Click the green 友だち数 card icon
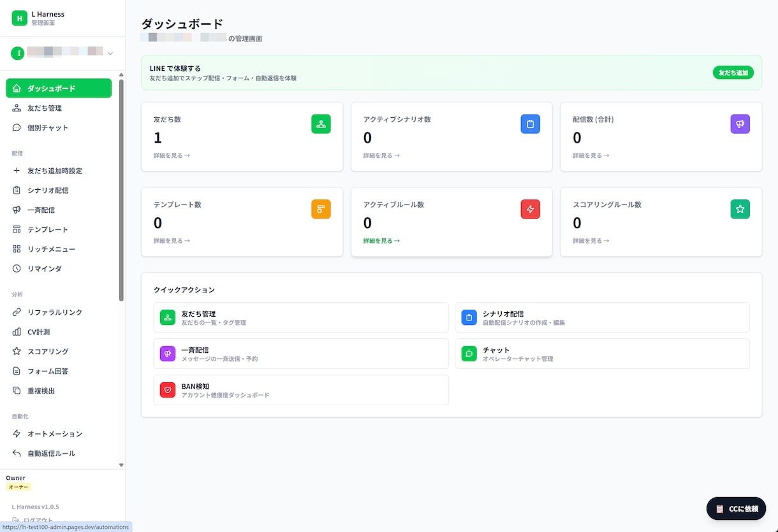Image resolution: width=778 pixels, height=532 pixels. click(x=321, y=124)
